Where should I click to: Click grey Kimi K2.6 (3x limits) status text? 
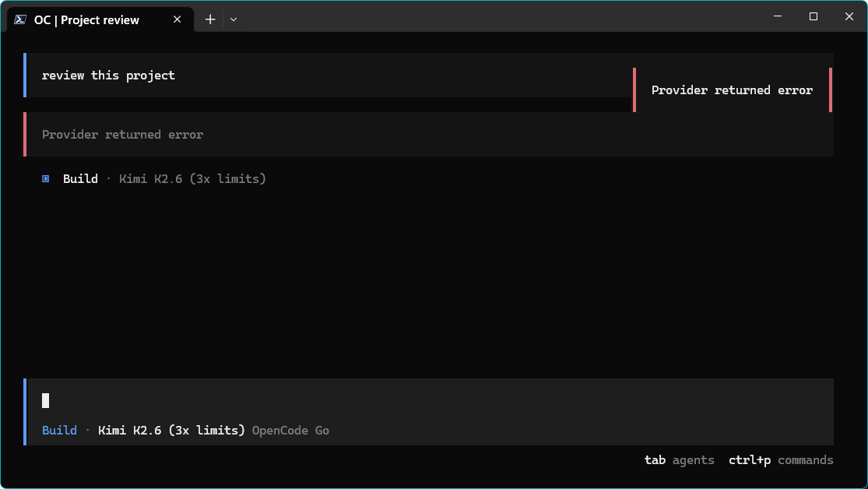192,179
